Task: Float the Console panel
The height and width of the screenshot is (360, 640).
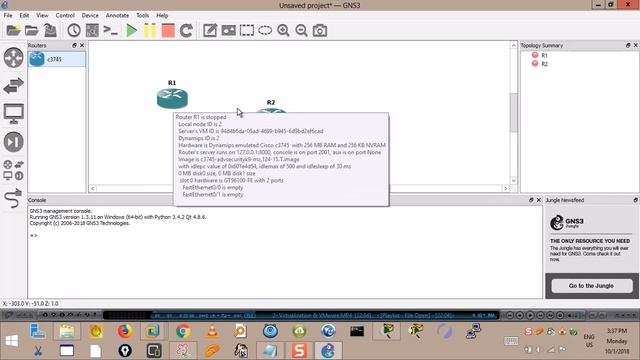Action: pos(531,200)
